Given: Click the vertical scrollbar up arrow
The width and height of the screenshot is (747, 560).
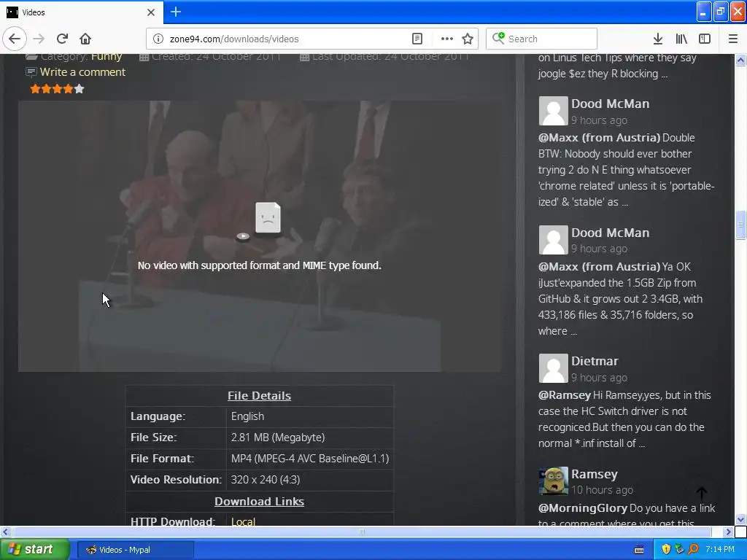Looking at the screenshot, I should click(740, 60).
